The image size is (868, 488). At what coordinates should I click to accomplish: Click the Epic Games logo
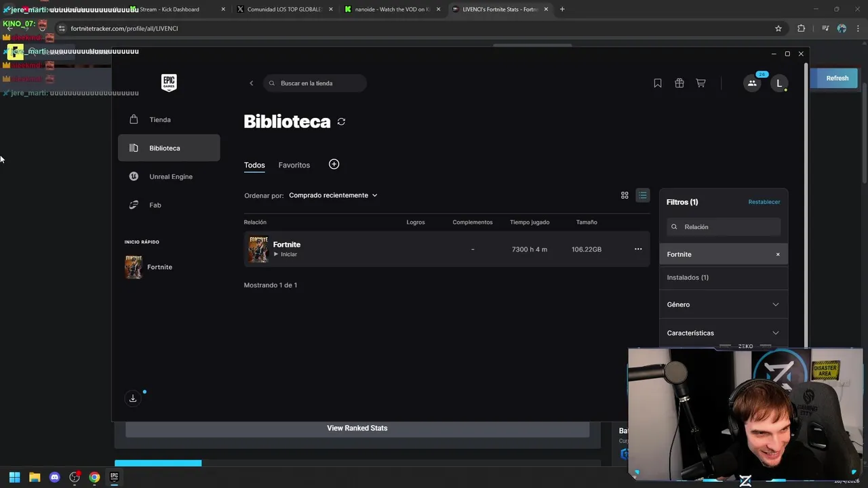[169, 83]
